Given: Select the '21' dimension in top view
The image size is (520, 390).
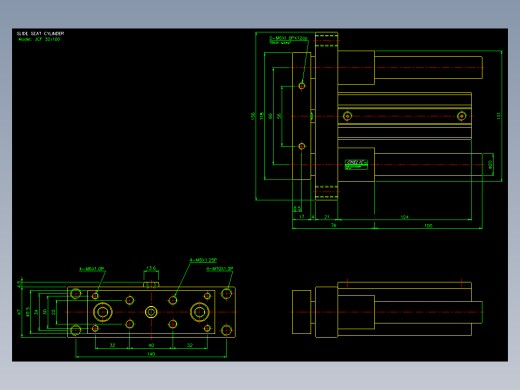Looking at the screenshot, I should (x=327, y=217).
